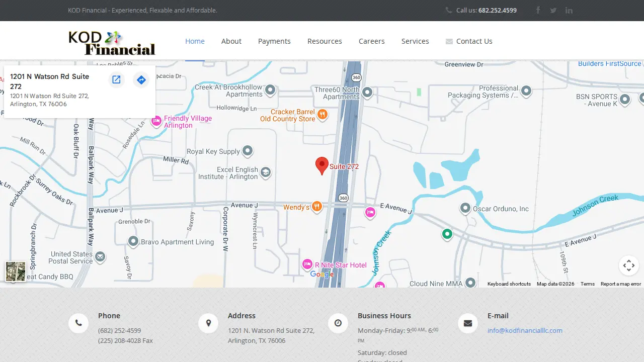Select the red Suite 272 map pin
This screenshot has height=362, width=644.
pyautogui.click(x=322, y=166)
